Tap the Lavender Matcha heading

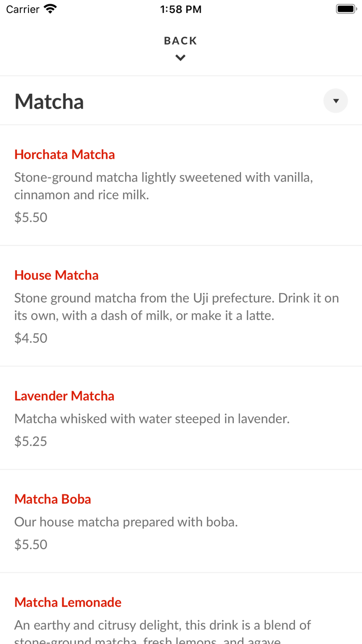click(64, 396)
